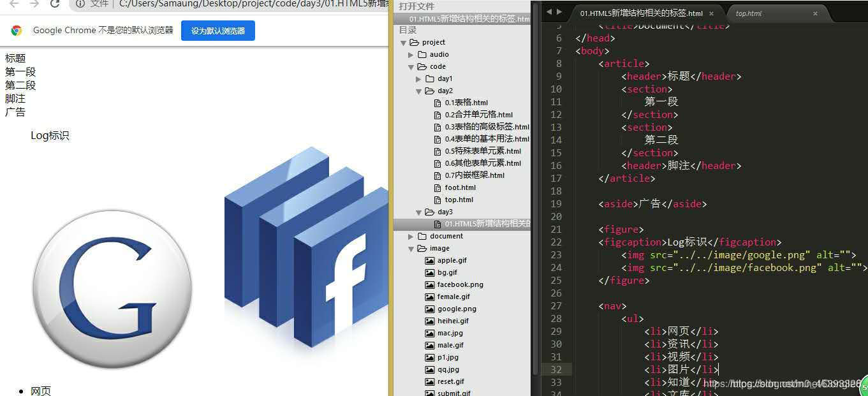Place cursor at end of line 32 图片
Image resolution: width=868 pixels, height=396 pixels.
719,369
